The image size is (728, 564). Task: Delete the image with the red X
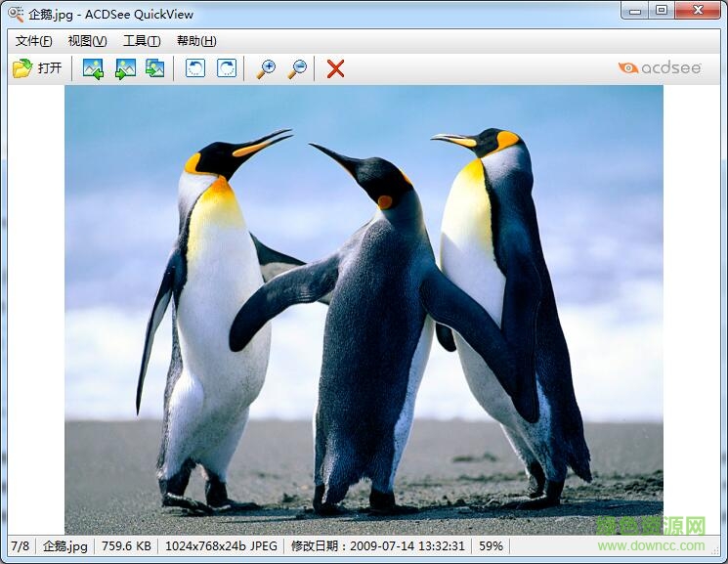coord(335,68)
